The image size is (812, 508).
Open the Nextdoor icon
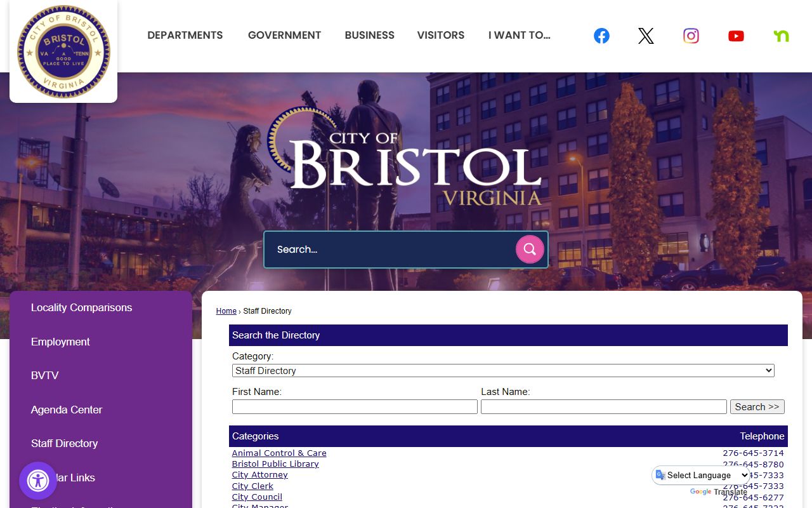click(x=781, y=36)
